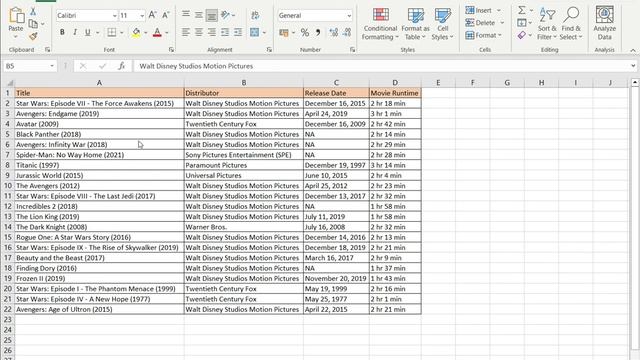Open the font name dropdown Calibri
Viewport: 640px width, 360px height.
pos(115,16)
